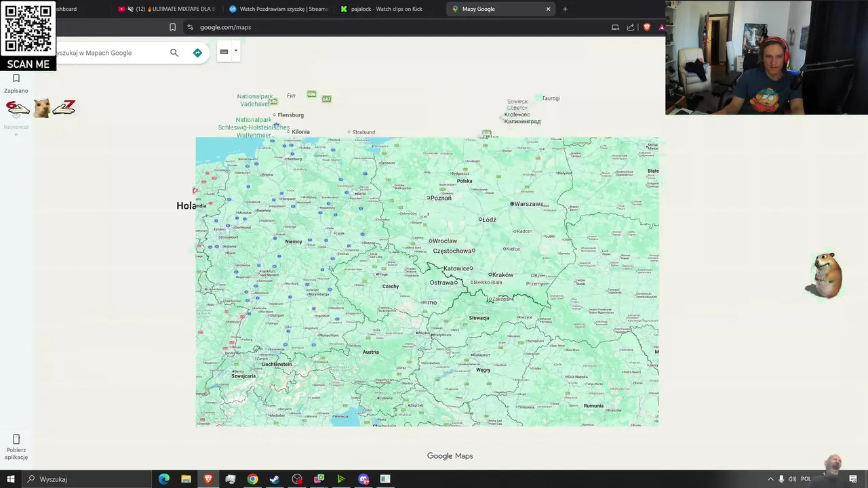
Task: Click the Stralsund label
Action: [x=363, y=132]
